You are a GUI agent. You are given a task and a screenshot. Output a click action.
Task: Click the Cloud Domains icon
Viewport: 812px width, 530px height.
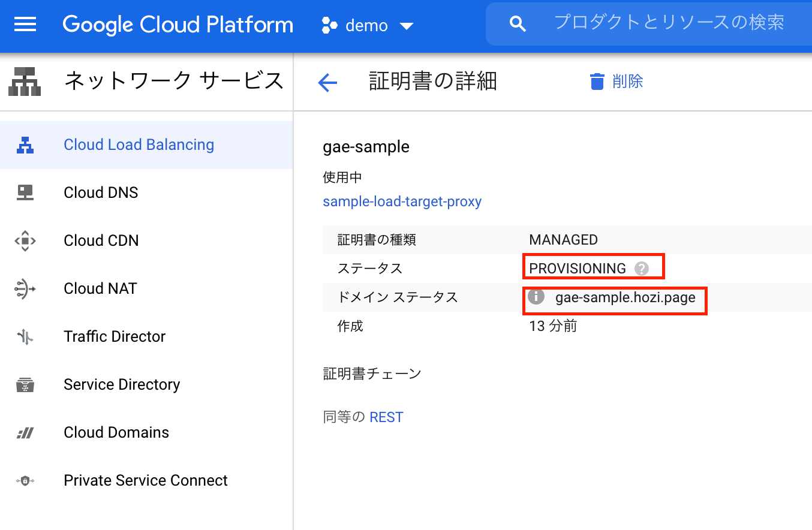point(25,433)
